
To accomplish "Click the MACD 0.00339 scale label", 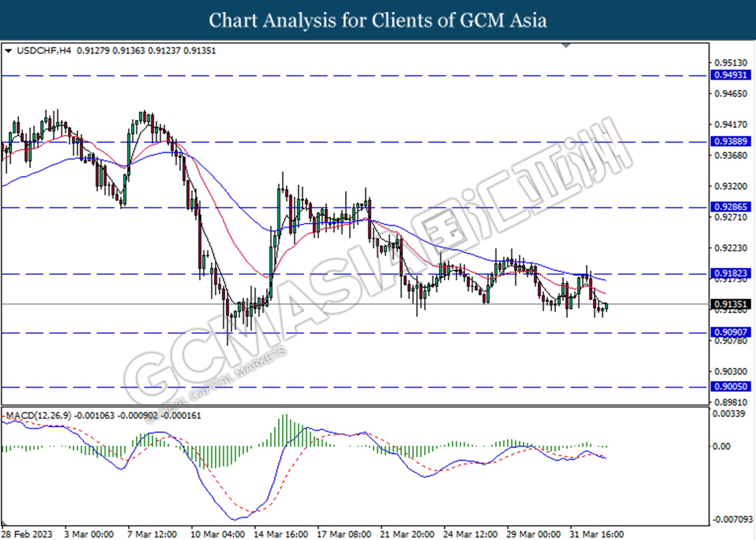I will [x=729, y=414].
